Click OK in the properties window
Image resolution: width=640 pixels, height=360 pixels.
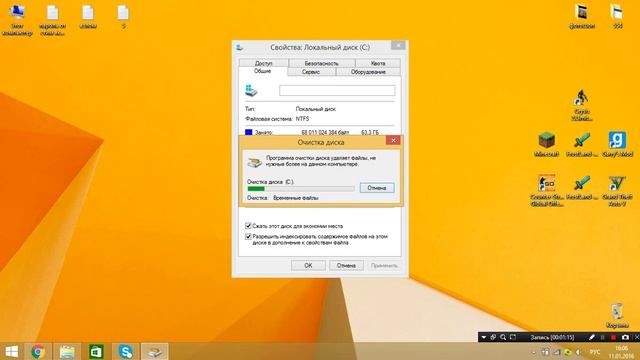(x=308, y=265)
